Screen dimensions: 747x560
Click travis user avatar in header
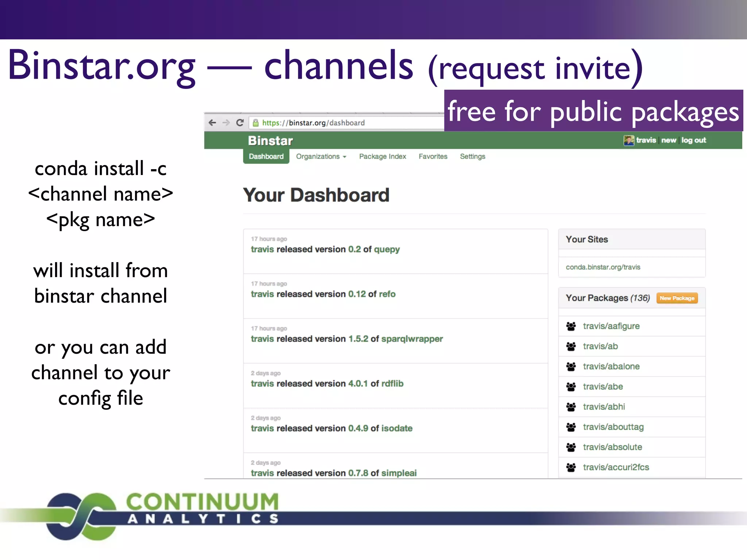tap(628, 140)
